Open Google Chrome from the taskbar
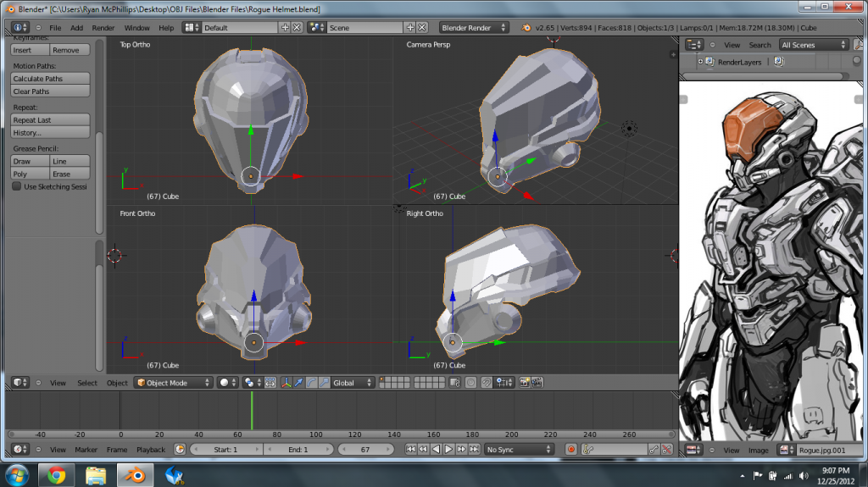The height and width of the screenshot is (487, 868). [57, 474]
